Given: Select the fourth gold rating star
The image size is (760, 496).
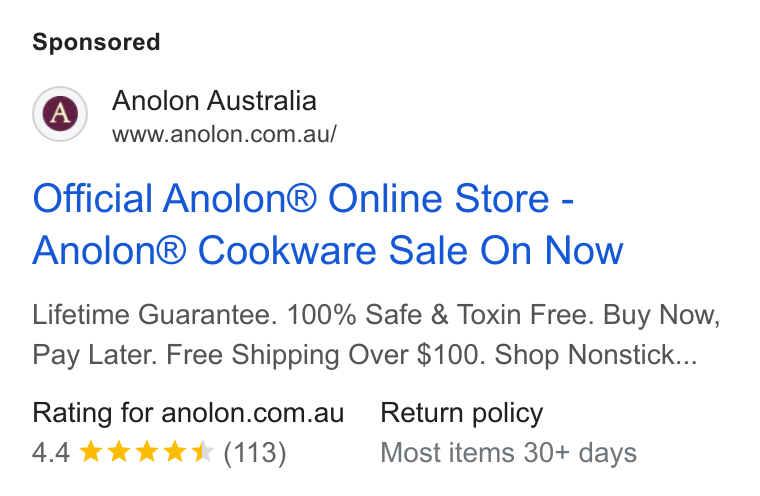Looking at the screenshot, I should (174, 451).
